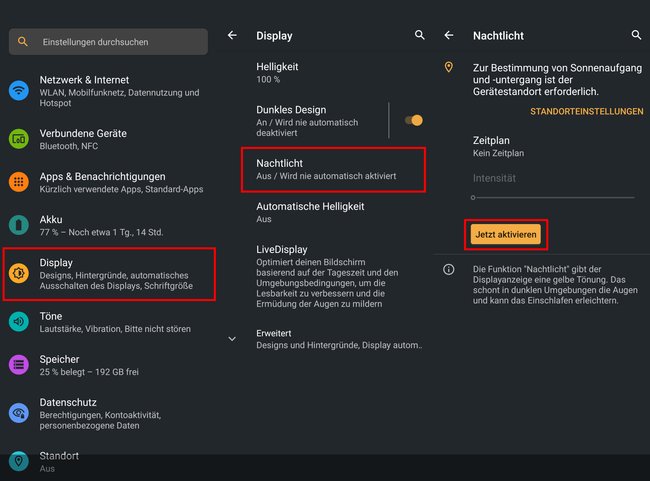650x481 pixels.
Task: Open search in the Display panel header
Action: pyautogui.click(x=420, y=35)
